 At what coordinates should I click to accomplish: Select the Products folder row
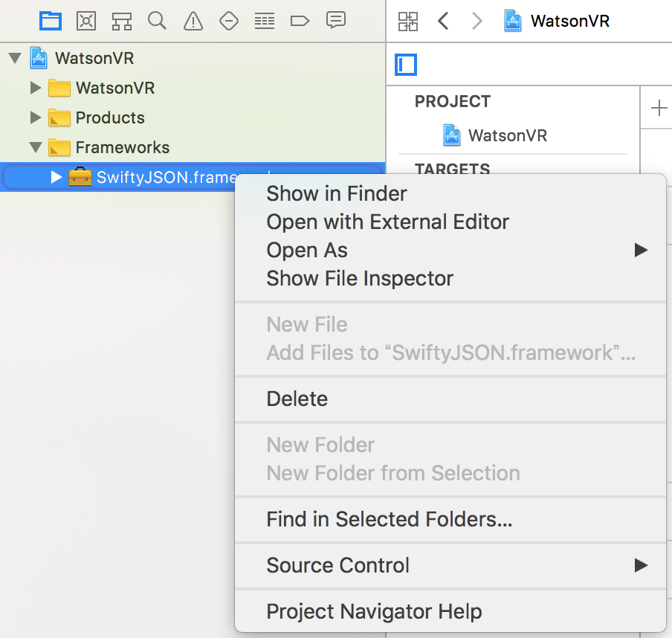pos(193,117)
